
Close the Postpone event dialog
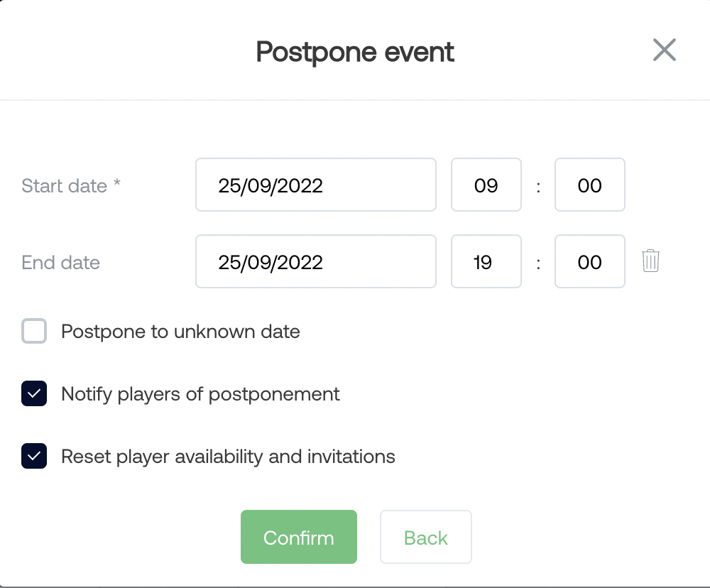point(665,50)
